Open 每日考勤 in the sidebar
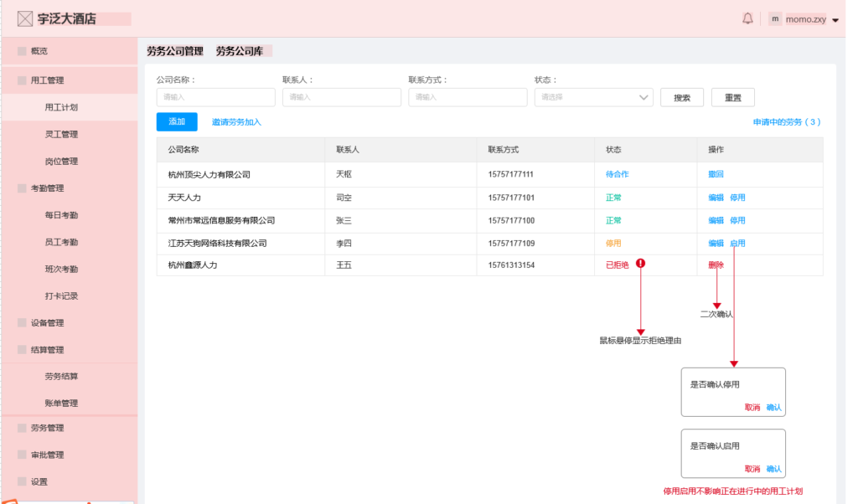Screen dimensions: 858x504 61,215
